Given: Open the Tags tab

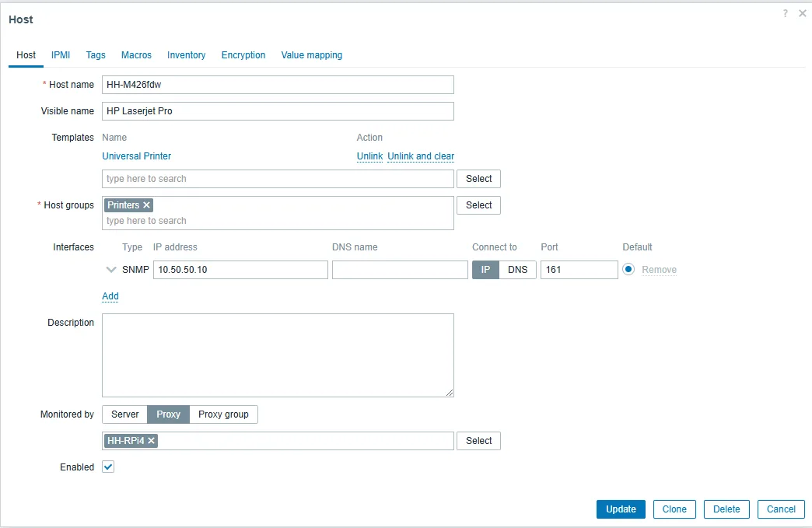Looking at the screenshot, I should coord(96,55).
